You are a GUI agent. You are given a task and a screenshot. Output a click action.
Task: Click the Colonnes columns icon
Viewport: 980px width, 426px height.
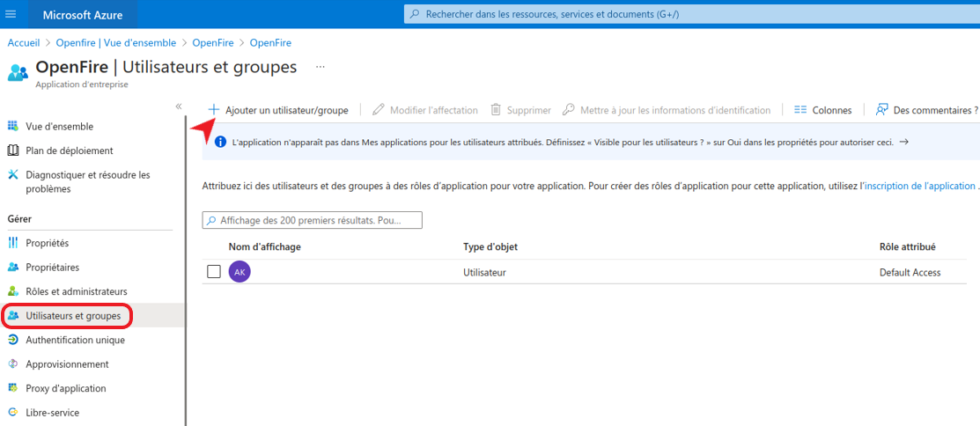[x=800, y=110]
